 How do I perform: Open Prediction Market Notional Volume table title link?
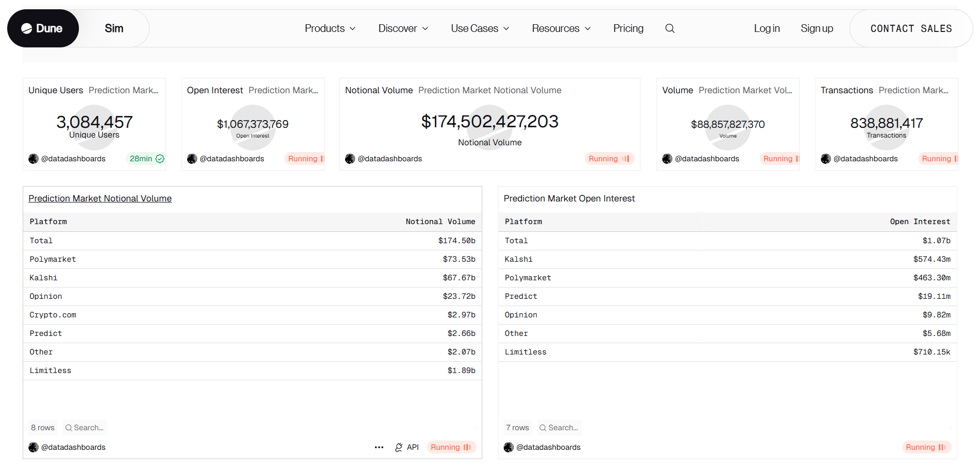pyautogui.click(x=100, y=198)
